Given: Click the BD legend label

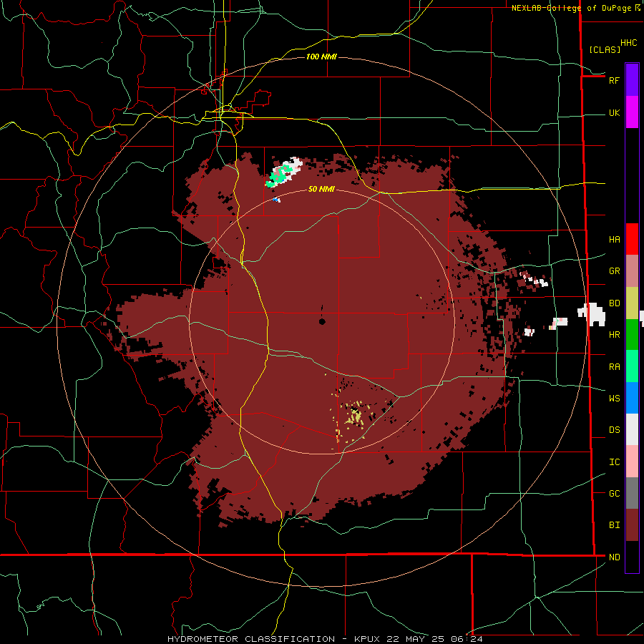Looking at the screenshot, I should 614,303.
